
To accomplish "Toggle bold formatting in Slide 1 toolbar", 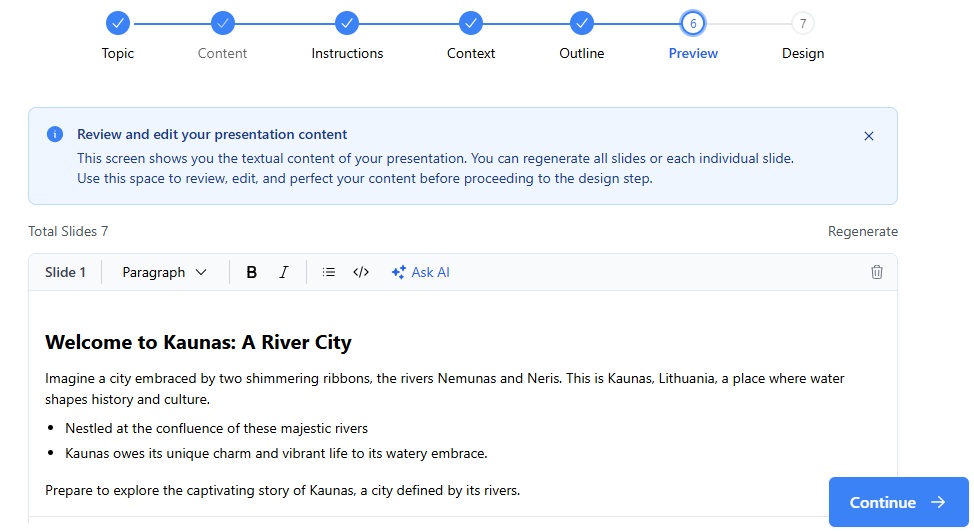I will click(252, 272).
